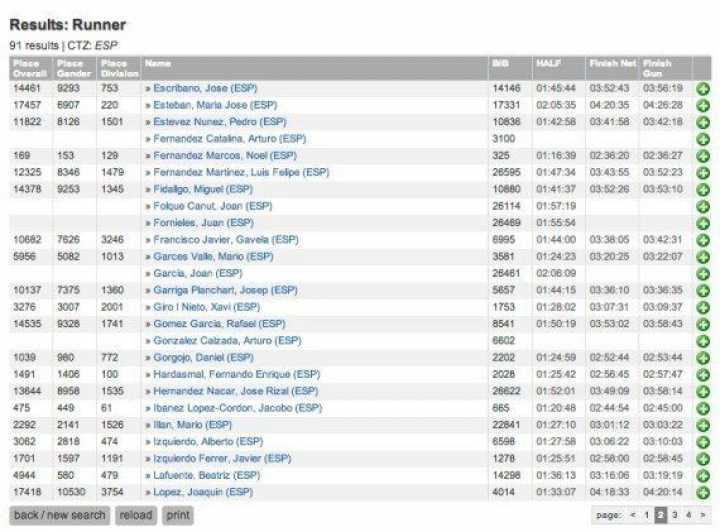Sort by Place Overall column header
The image size is (720, 532).
point(27,68)
